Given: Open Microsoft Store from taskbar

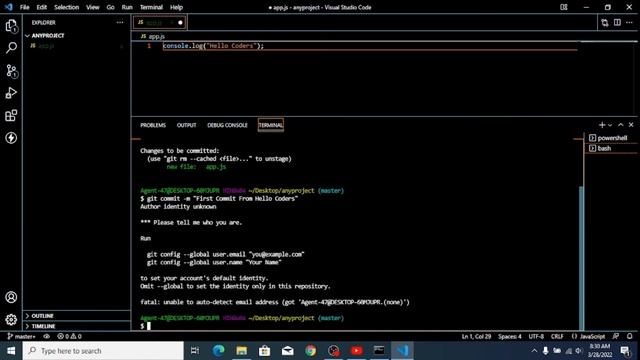Looking at the screenshot, I should pyautogui.click(x=264, y=351).
